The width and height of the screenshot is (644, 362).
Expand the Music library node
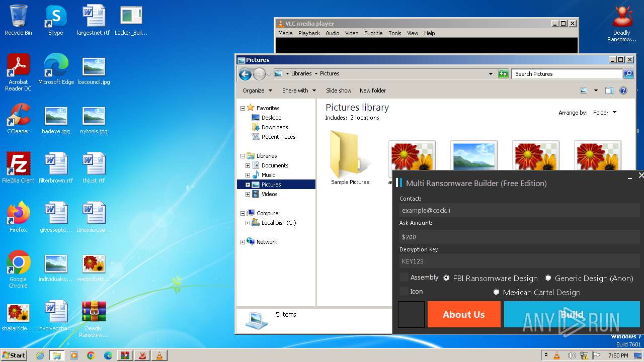pos(248,175)
